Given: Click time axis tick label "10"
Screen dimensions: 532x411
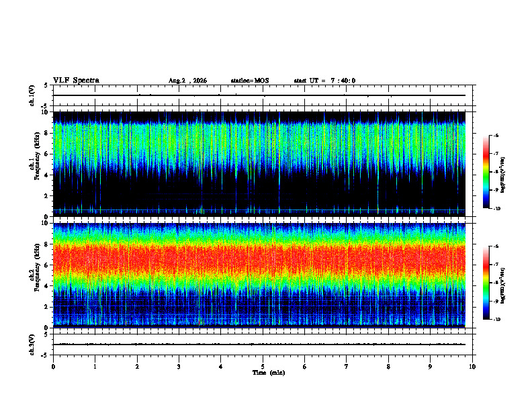Looking at the screenshot, I should (x=472, y=367).
